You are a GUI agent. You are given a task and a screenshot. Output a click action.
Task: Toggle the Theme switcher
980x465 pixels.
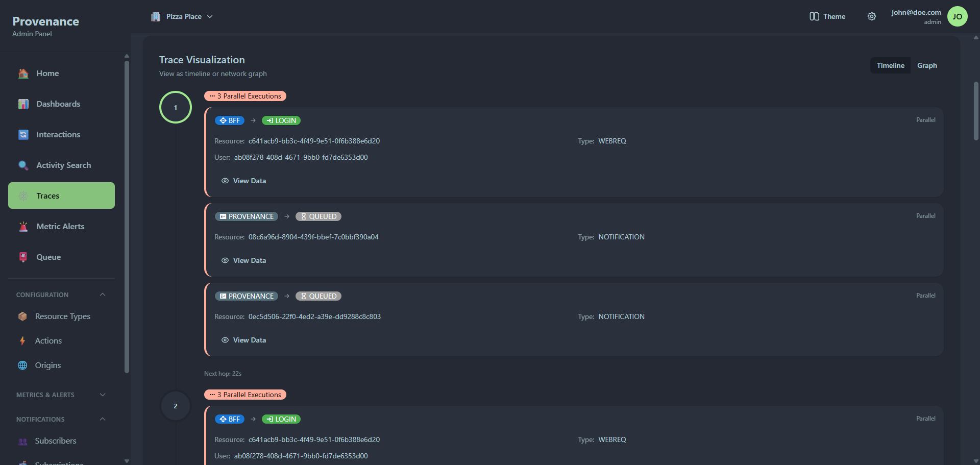pyautogui.click(x=827, y=16)
